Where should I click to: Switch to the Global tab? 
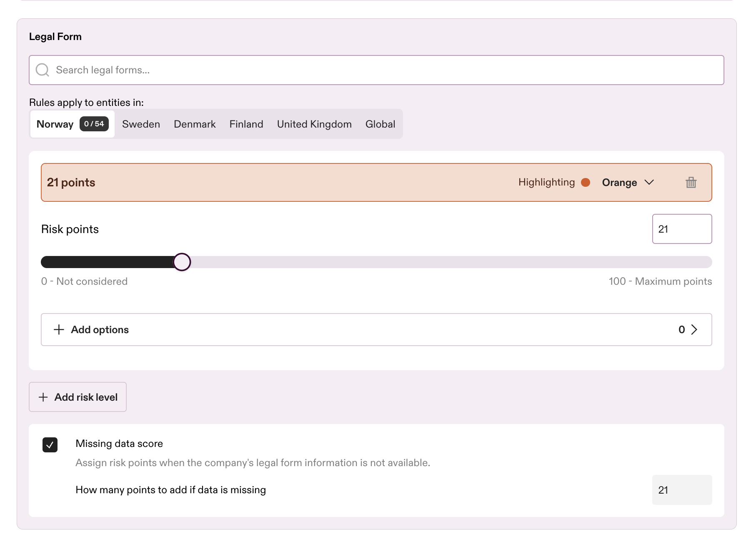click(380, 124)
